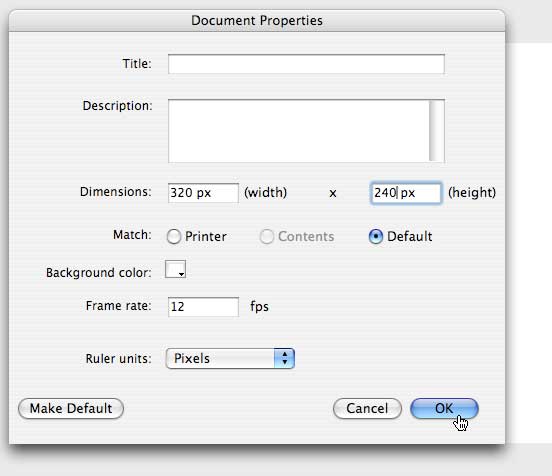
Task: Click the Dimensions label text
Action: 116,192
